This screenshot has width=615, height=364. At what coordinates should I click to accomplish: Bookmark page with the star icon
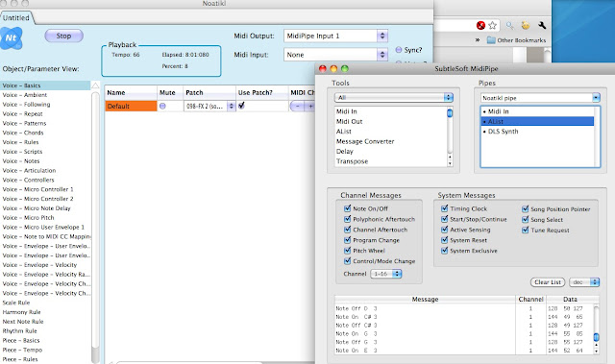pyautogui.click(x=492, y=26)
